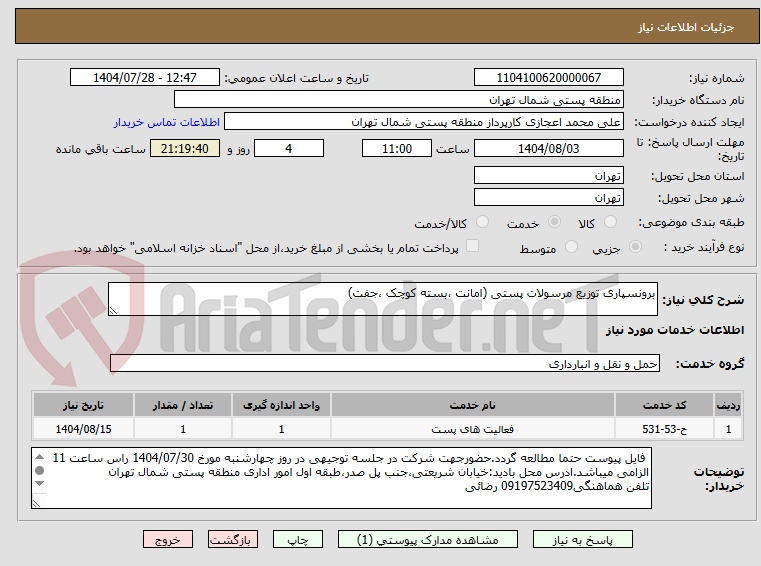Image resolution: width=761 pixels, height=566 pixels.
Task: Click the تعداد / مقدار column header
Action: point(183,405)
